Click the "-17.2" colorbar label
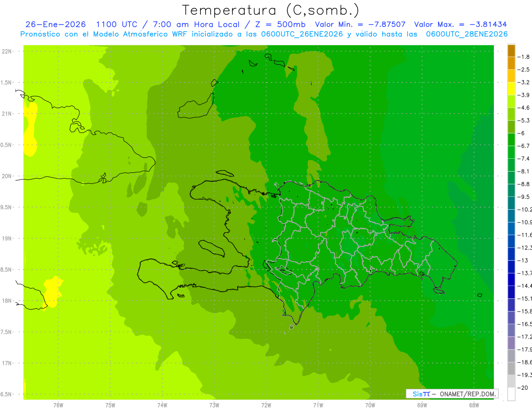The width and height of the screenshot is (532, 411). [524, 337]
